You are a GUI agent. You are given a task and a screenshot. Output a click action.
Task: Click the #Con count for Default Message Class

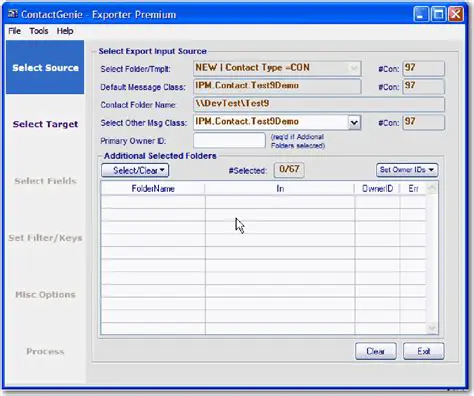pyautogui.click(x=423, y=86)
